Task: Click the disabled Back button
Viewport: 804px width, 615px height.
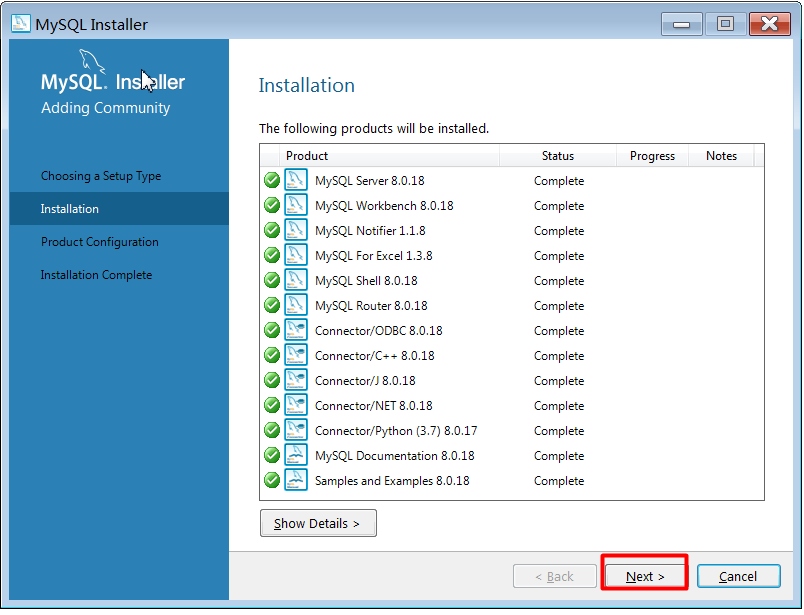Action: pos(554,577)
